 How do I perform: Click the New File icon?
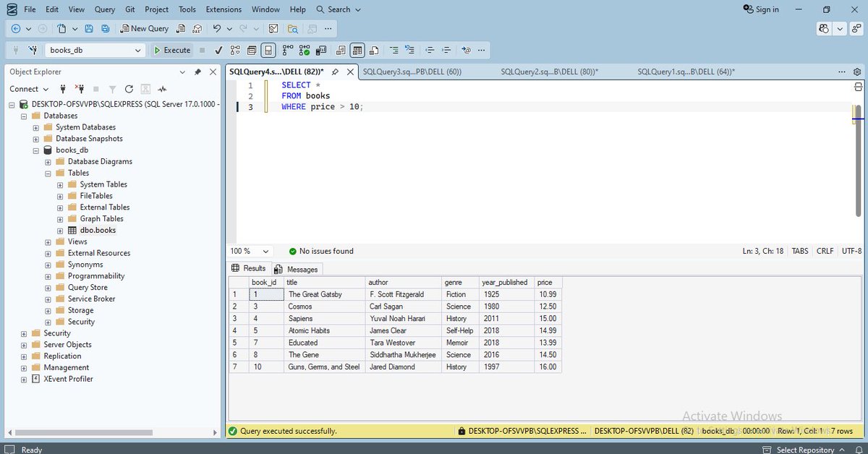pos(62,28)
